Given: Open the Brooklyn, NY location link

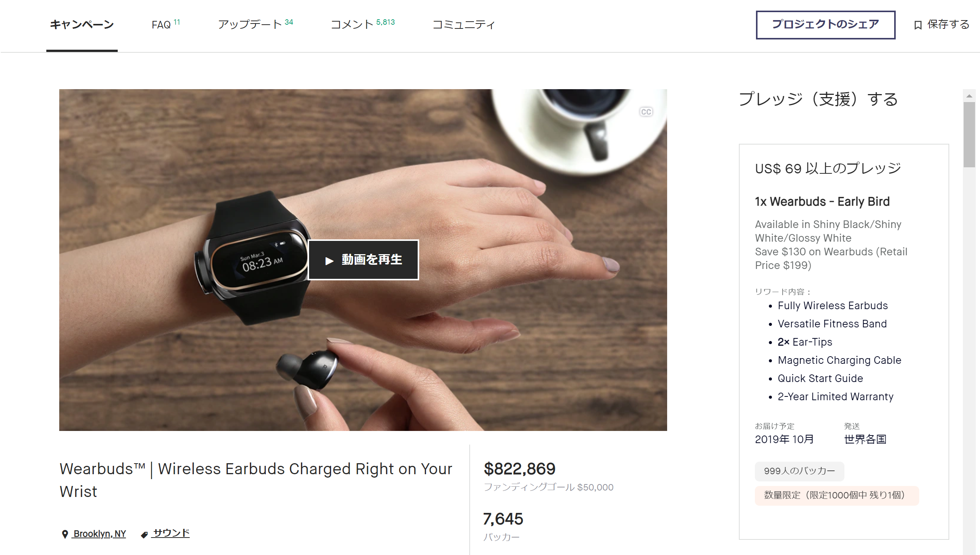Looking at the screenshot, I should pos(99,534).
